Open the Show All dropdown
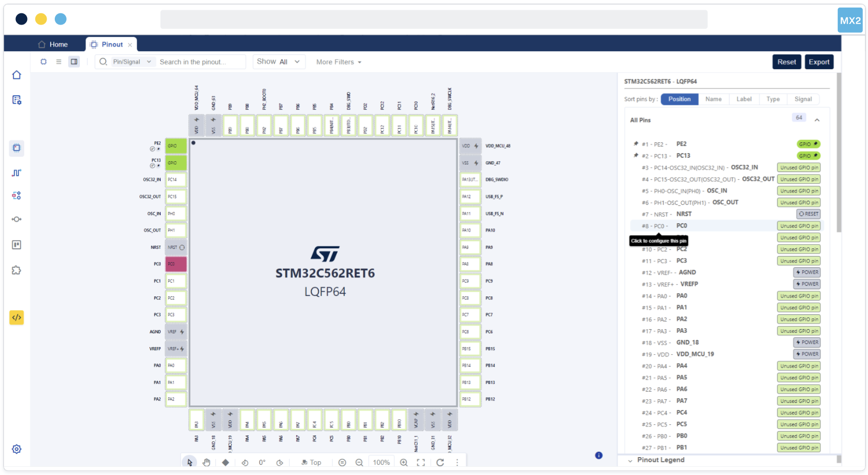The height and width of the screenshot is (475, 868). [278, 62]
